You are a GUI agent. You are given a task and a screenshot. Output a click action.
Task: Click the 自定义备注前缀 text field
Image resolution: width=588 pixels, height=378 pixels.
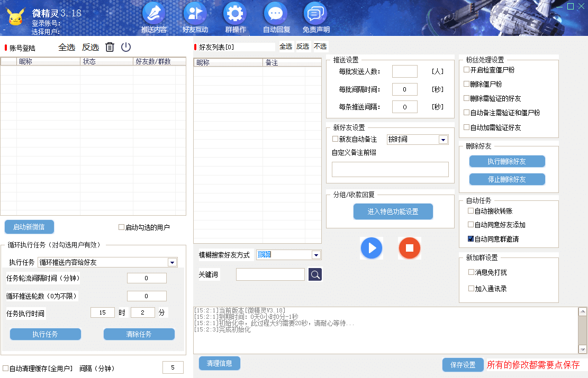(390, 169)
